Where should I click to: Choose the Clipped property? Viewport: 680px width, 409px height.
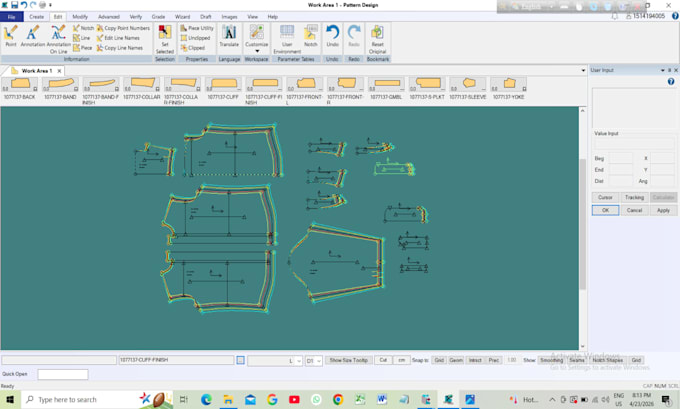[x=193, y=48]
